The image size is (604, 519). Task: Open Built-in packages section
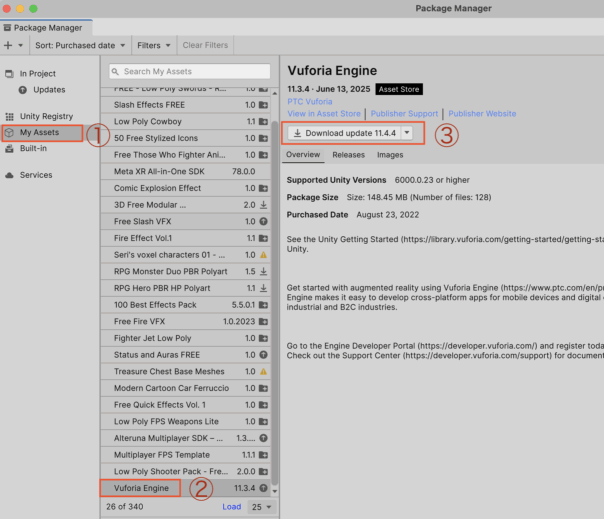(x=33, y=148)
